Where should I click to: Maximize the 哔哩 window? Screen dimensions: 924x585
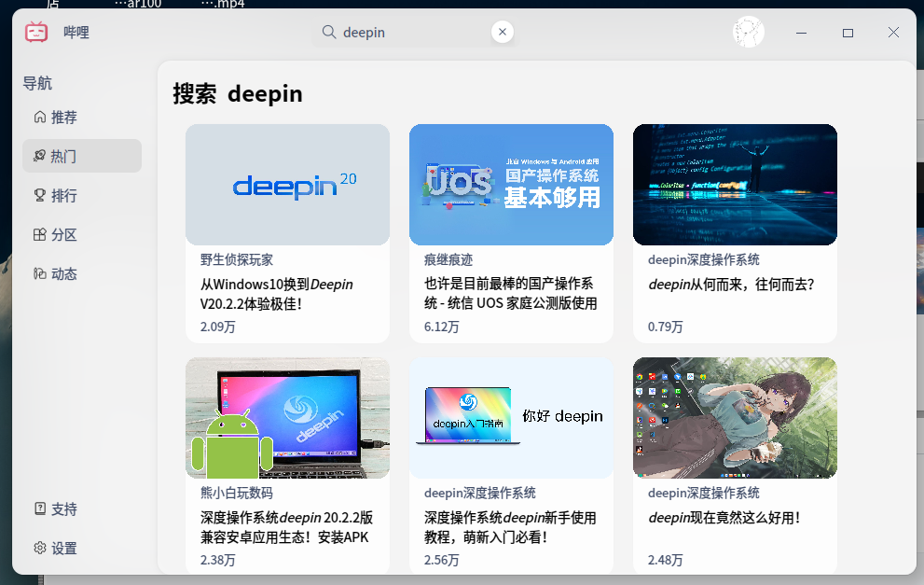(848, 33)
